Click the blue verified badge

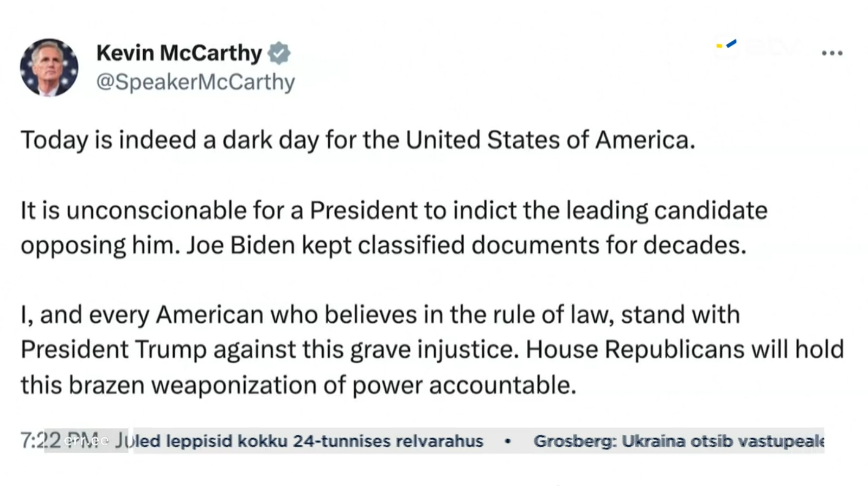tap(279, 53)
